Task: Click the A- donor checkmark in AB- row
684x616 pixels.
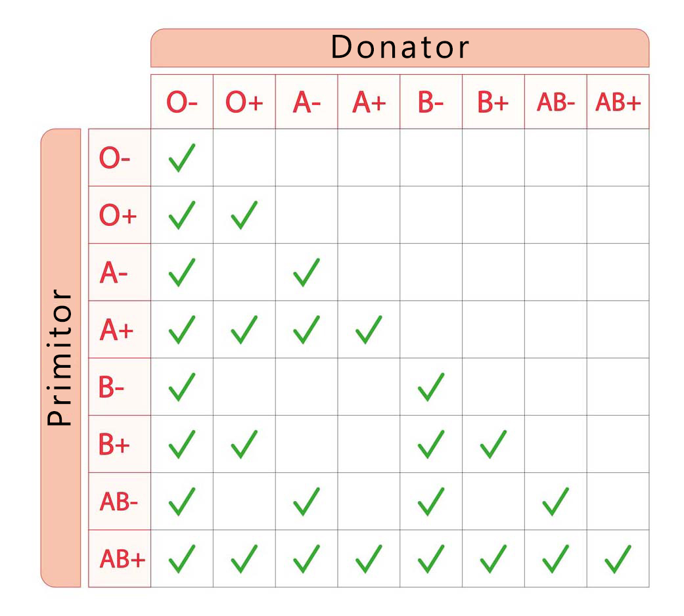Action: click(306, 502)
